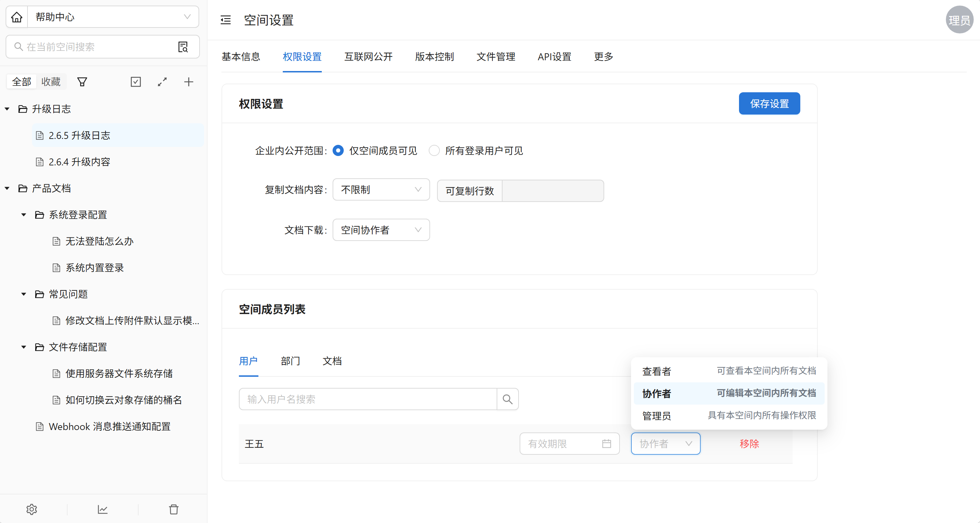Collapse the 产品文档 folder arrow

[7, 188]
